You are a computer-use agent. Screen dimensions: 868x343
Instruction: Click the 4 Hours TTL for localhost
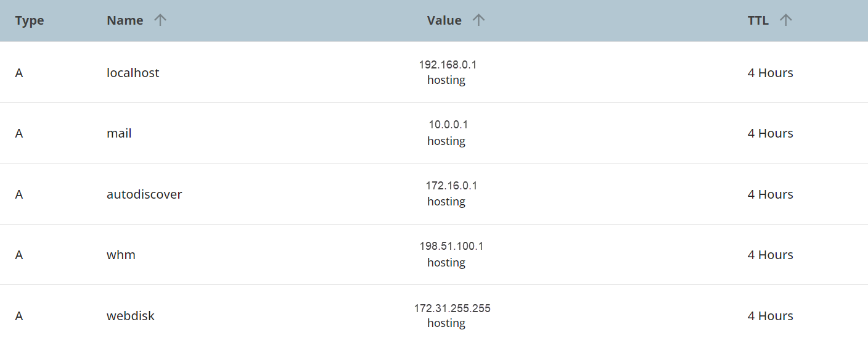(x=770, y=73)
